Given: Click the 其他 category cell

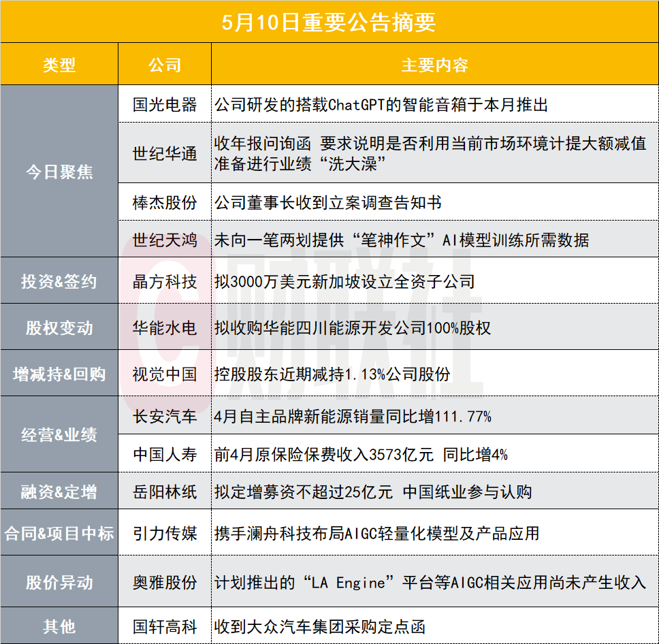Looking at the screenshot, I should pyautogui.click(x=59, y=626).
